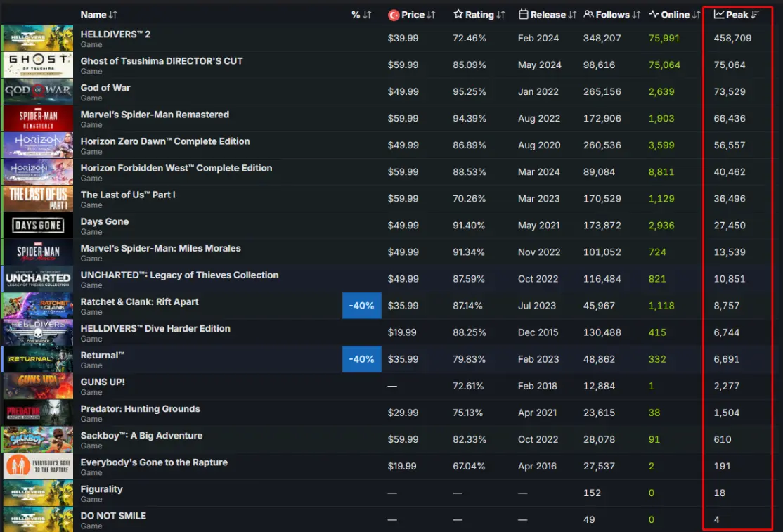
Task: Open Figurality thumbnail image
Action: click(x=38, y=493)
